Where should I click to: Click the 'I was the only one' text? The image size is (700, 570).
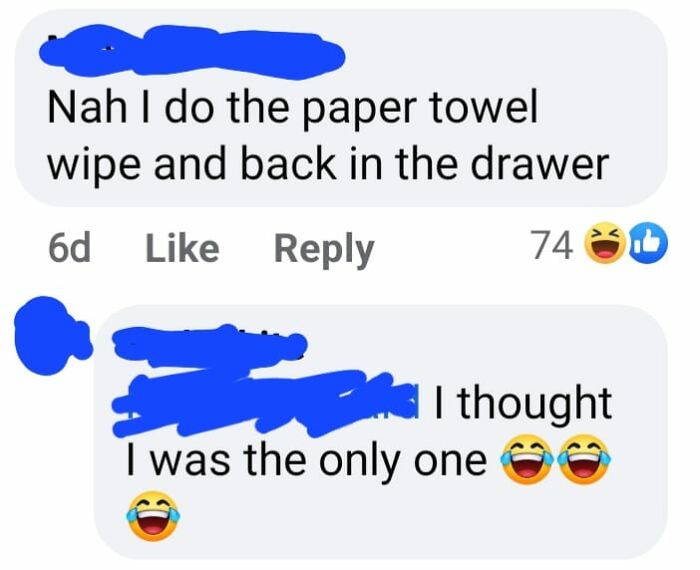pyautogui.click(x=307, y=460)
